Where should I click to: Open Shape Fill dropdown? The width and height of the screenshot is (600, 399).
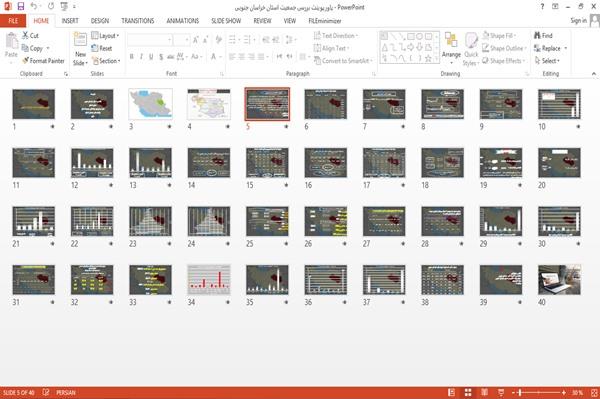coord(499,36)
